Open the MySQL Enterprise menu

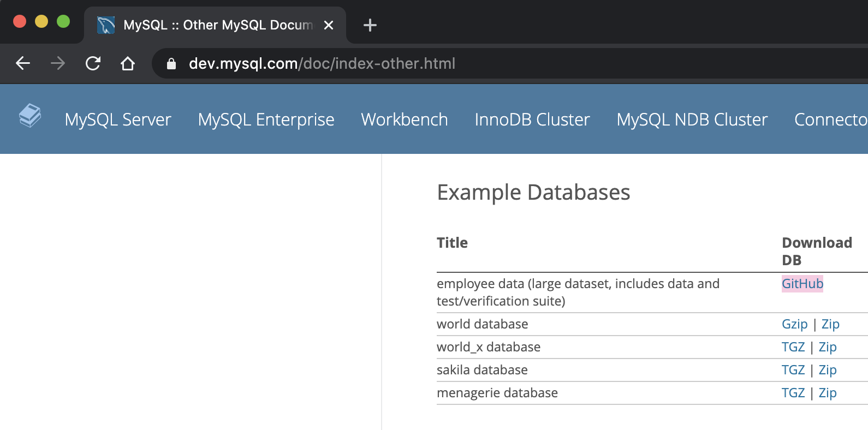point(266,120)
